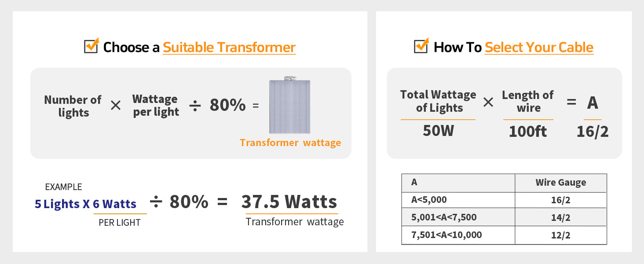Viewport: 644px width, 264px height.
Task: Select the 37.5 Watts result text
Action: (x=289, y=202)
